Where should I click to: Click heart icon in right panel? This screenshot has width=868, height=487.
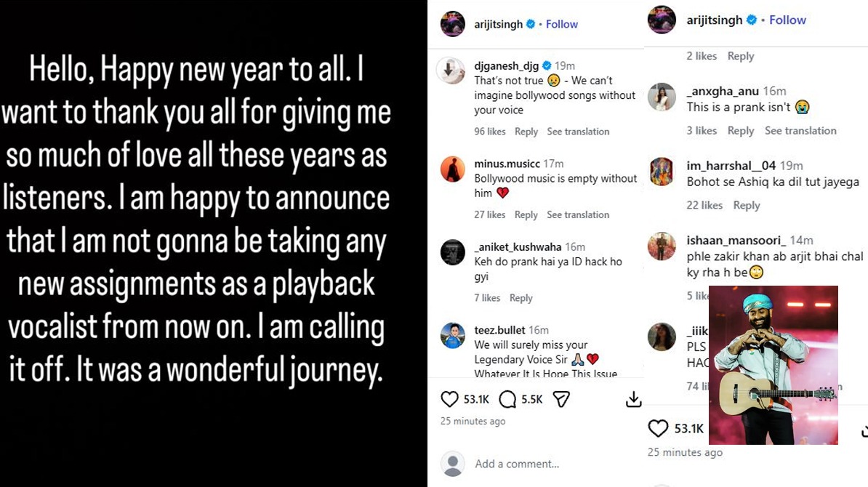[658, 428]
